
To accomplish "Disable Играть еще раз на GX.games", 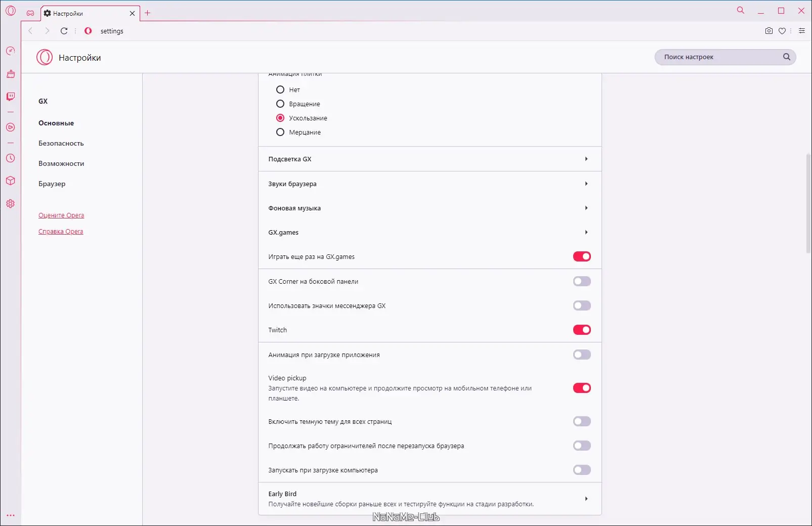I will (582, 257).
